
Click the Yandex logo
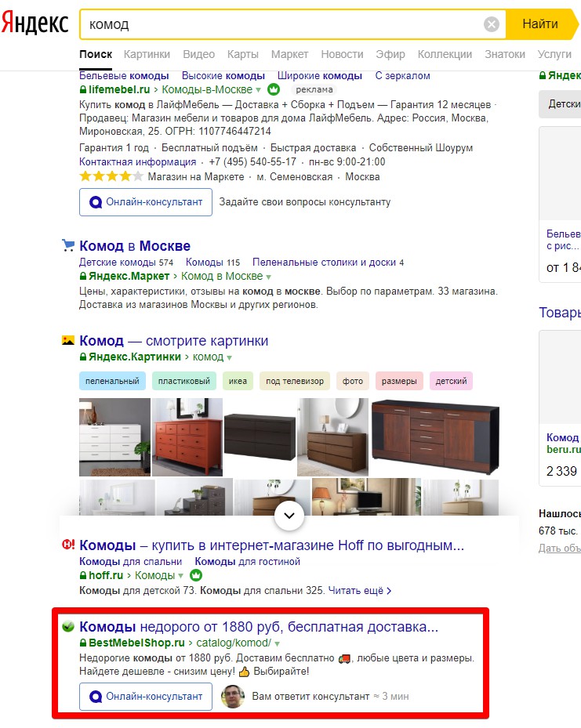34,23
